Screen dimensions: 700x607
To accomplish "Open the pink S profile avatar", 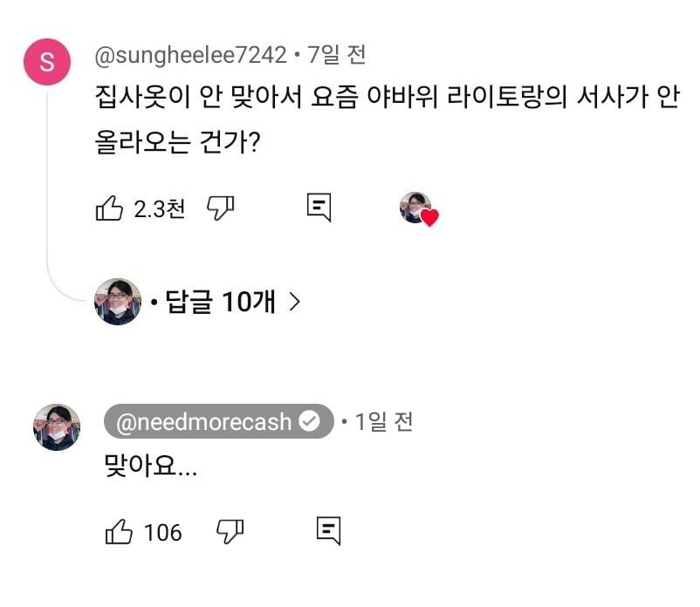I will click(x=47, y=62).
